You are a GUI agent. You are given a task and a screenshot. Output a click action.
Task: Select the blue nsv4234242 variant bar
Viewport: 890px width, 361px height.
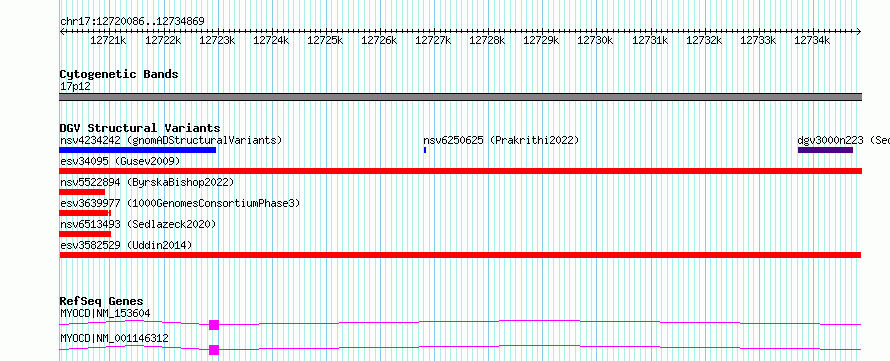click(x=137, y=150)
